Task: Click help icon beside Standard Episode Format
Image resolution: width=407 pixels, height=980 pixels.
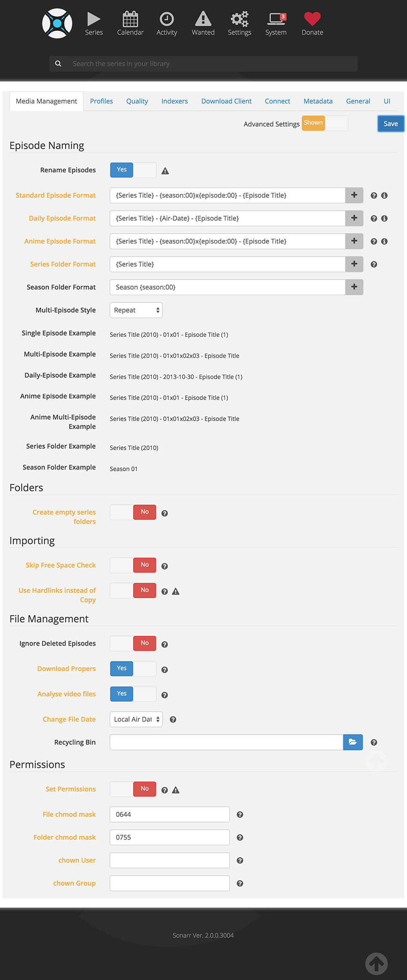Action: [x=374, y=196]
